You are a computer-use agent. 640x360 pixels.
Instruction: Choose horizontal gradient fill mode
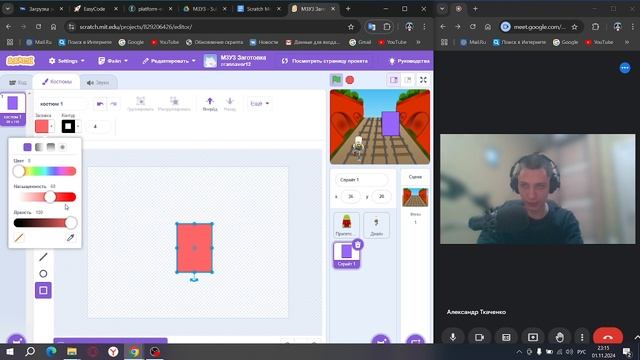point(39,147)
